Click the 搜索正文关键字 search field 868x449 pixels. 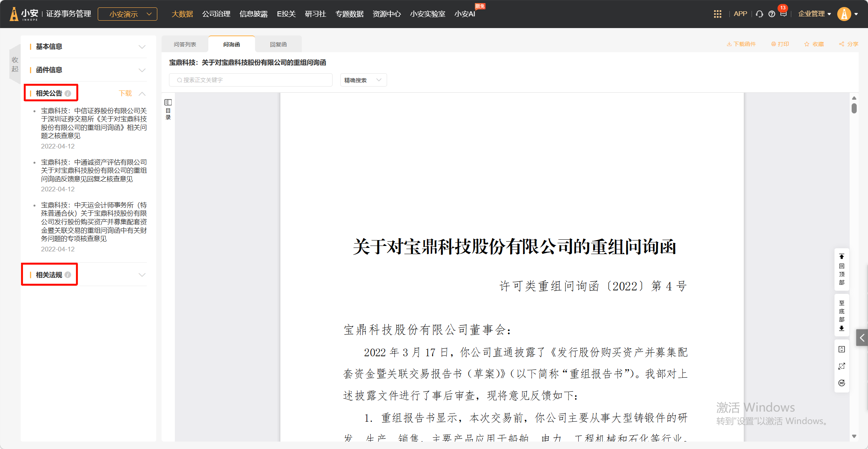251,80
